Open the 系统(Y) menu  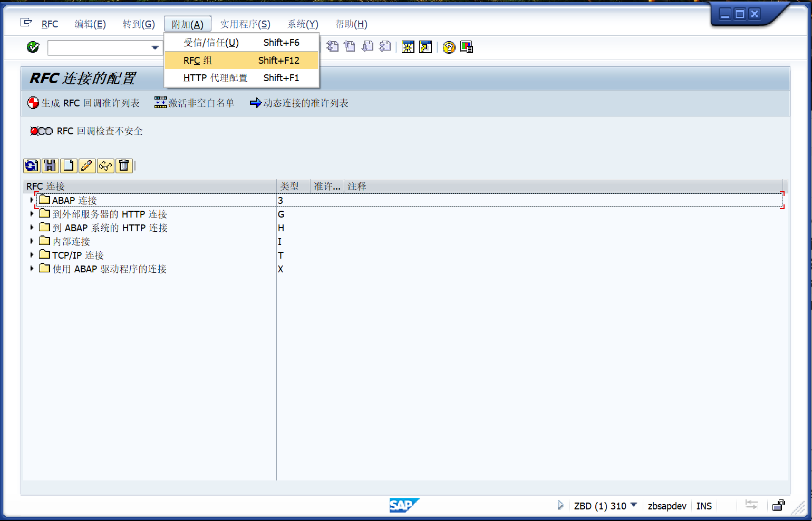point(303,24)
